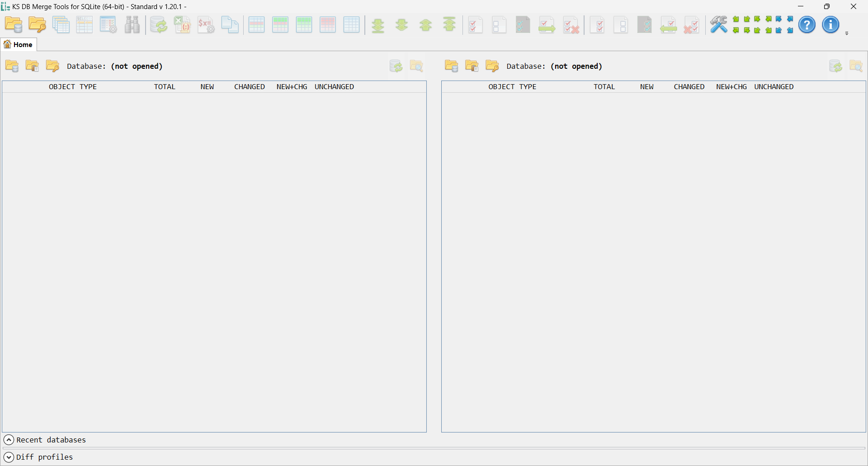Click the open encrypted database key icon
Image resolution: width=868 pixels, height=466 pixels.
(37, 25)
